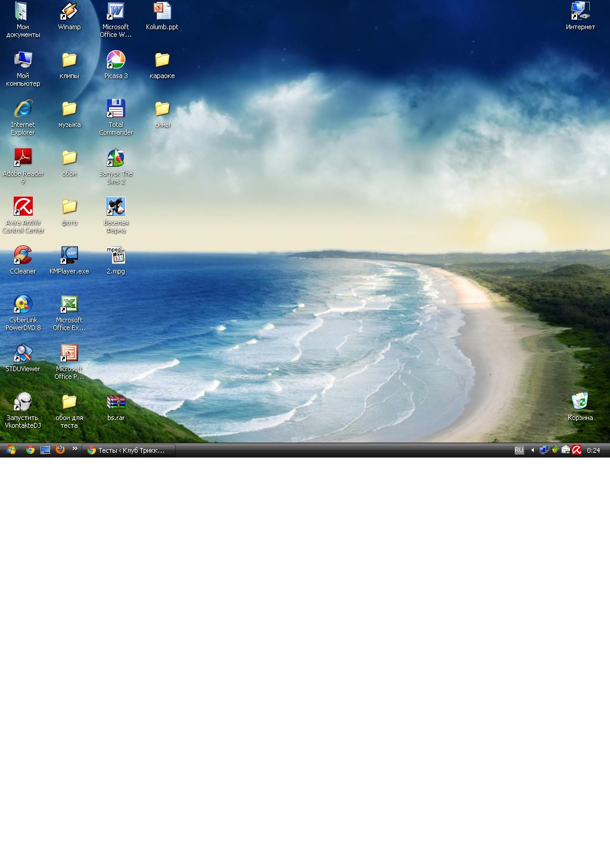Launch Firefox from the Quick Launch bar
Screen dimensions: 610x868
[x=60, y=450]
